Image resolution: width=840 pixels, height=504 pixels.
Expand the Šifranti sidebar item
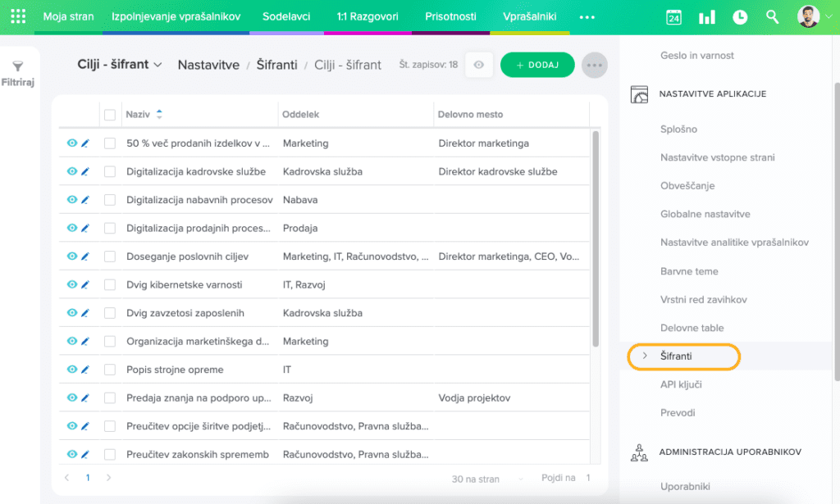pyautogui.click(x=644, y=356)
